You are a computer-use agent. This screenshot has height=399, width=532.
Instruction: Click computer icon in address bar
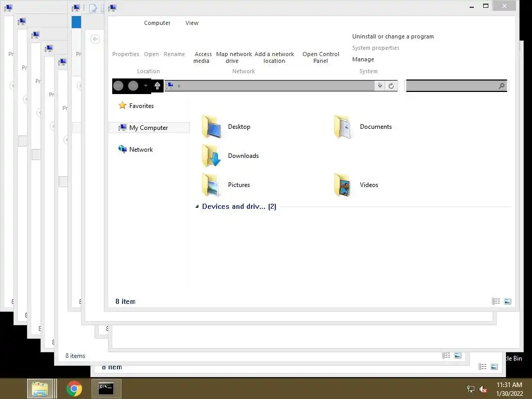[170, 85]
